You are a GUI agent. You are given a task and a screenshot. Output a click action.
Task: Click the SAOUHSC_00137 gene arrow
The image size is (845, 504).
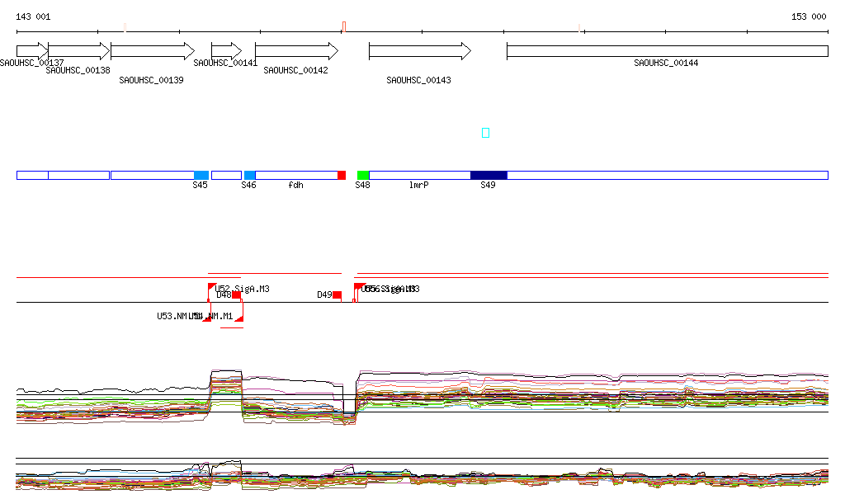point(32,51)
